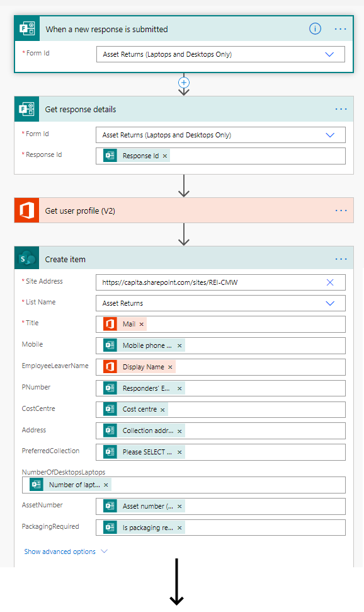The image size is (364, 612).
Task: Click the Office 365 Get user profile icon
Action: coord(27,211)
